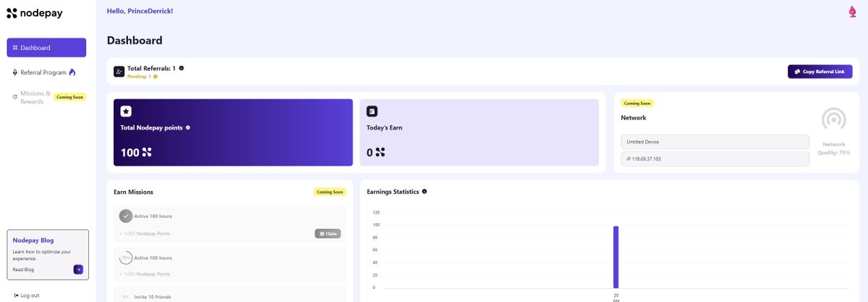Click the Invite 10 friends mission text

point(153,297)
